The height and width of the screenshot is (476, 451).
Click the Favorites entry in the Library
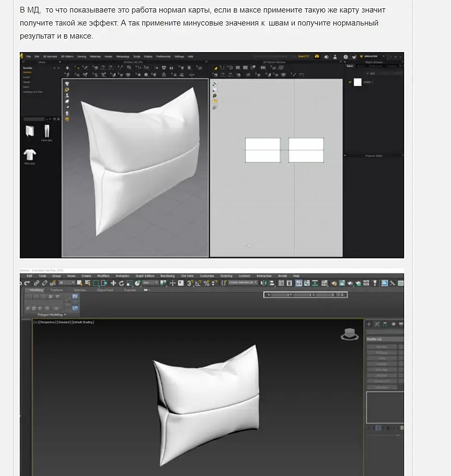[x=28, y=68]
